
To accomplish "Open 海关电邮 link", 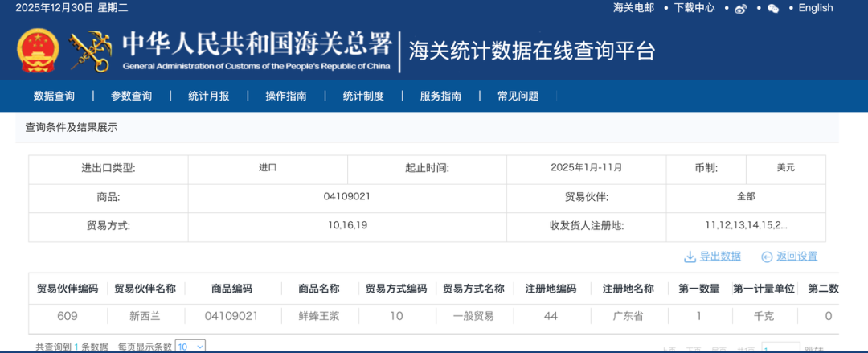I will click(634, 8).
